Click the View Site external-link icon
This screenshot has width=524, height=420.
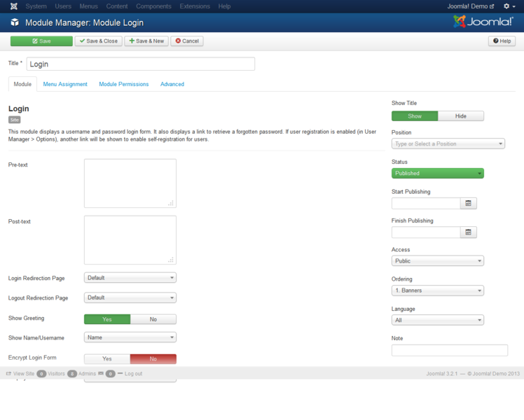pos(8,374)
